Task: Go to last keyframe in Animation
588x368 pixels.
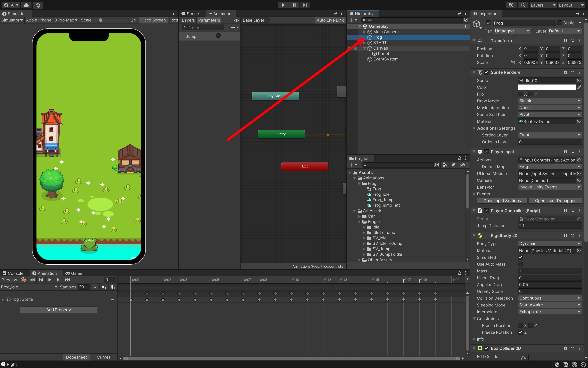Action: [68, 280]
